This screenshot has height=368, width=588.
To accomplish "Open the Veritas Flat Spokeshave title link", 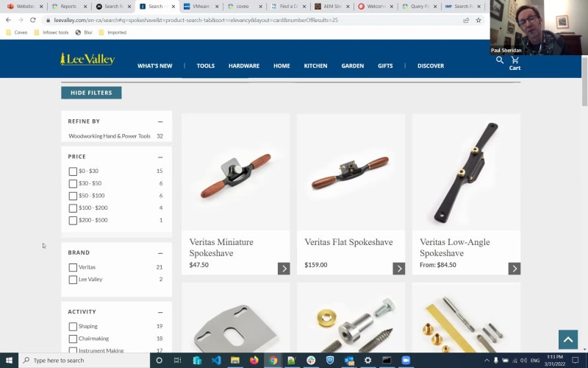I will [x=348, y=242].
